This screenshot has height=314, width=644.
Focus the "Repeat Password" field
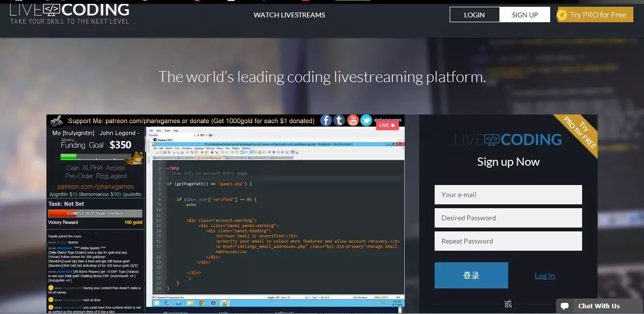point(508,241)
